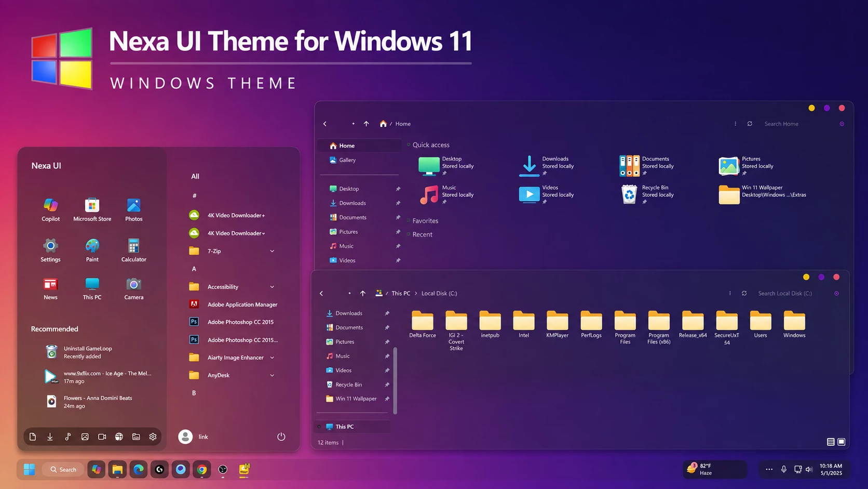Open recent locations dropdown in Home window
868x489 pixels.
[353, 124]
